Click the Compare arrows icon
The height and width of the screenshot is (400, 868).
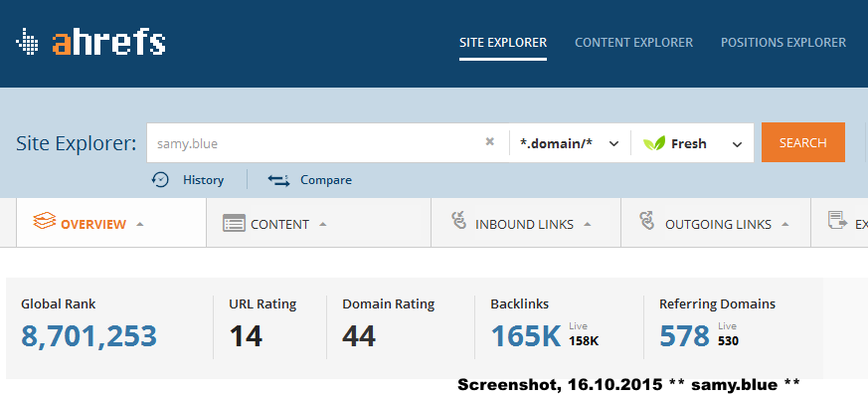point(278,180)
